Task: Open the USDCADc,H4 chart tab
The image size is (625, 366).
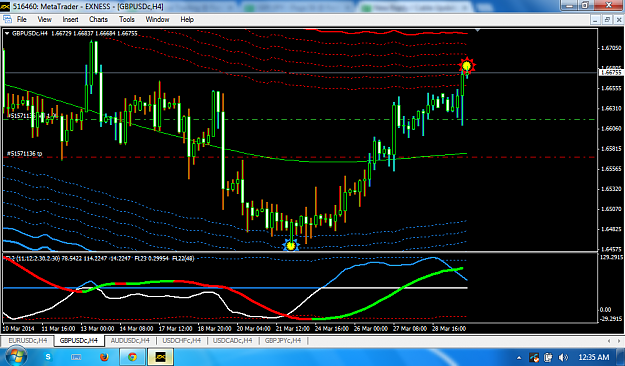Action: (x=232, y=340)
